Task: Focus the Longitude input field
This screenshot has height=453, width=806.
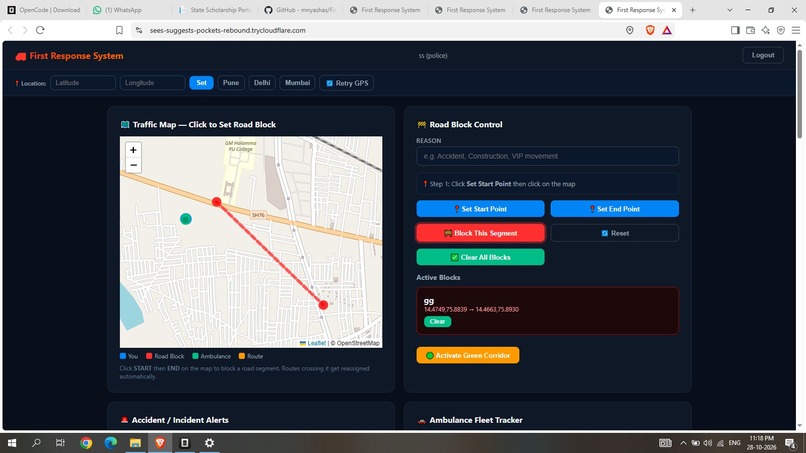Action: pos(152,83)
